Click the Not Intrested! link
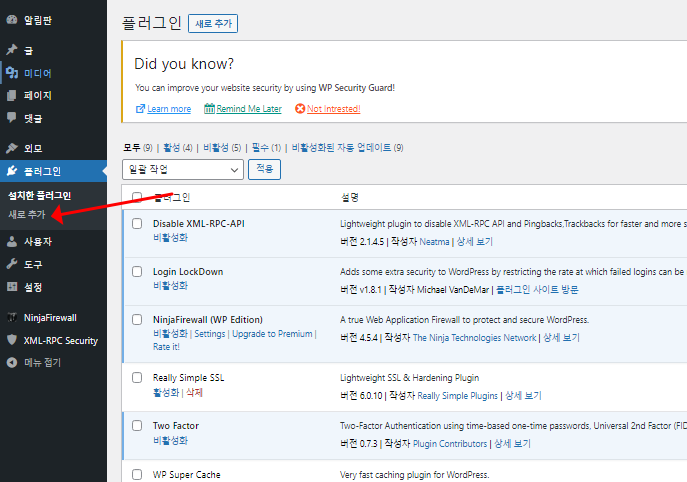 pyautogui.click(x=333, y=109)
